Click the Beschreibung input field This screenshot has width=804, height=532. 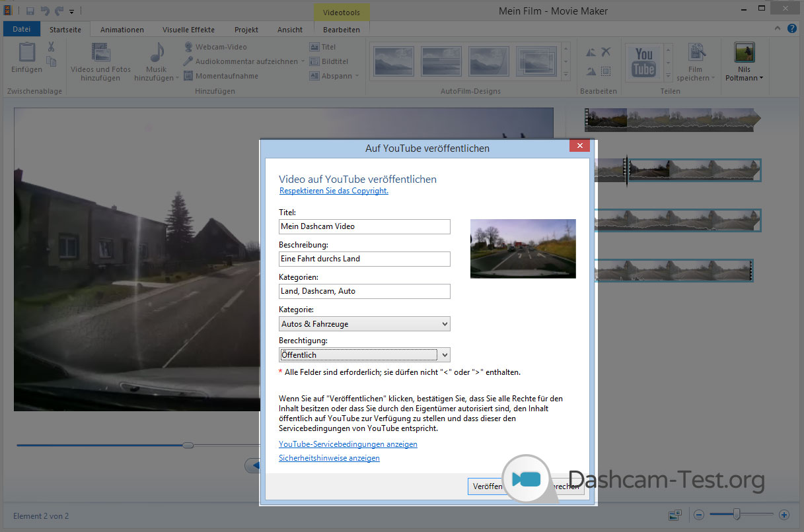365,259
